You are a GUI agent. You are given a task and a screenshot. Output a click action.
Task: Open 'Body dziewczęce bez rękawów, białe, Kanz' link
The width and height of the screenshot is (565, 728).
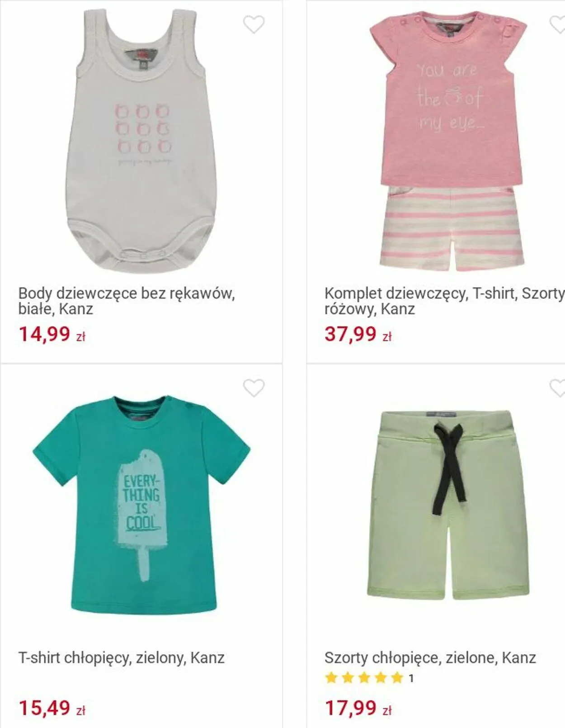click(127, 301)
